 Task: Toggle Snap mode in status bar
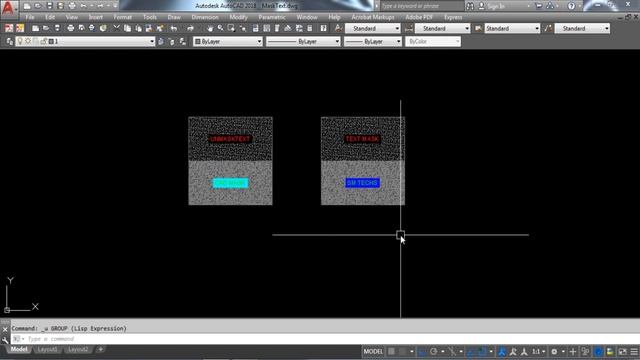click(x=404, y=351)
